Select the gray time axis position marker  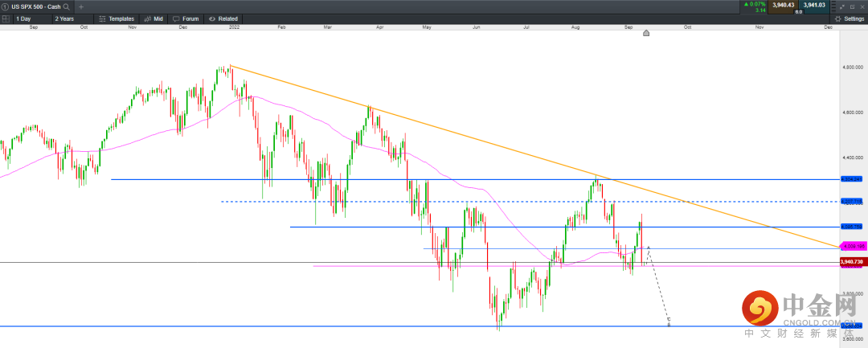[x=645, y=33]
